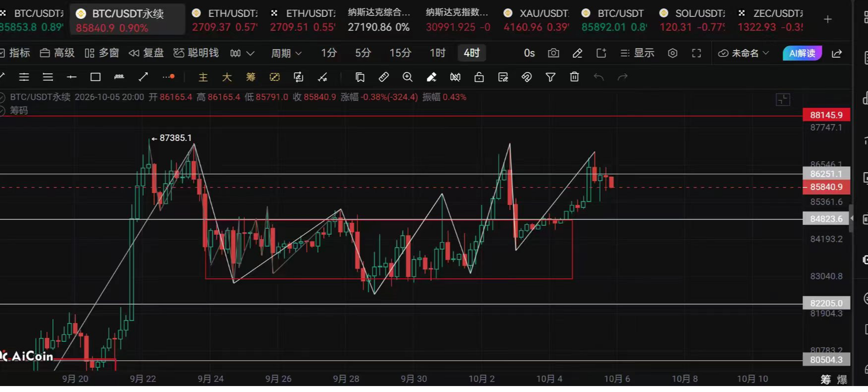Toggle the 大 large-order indicator
868x392 pixels.
coord(227,77)
